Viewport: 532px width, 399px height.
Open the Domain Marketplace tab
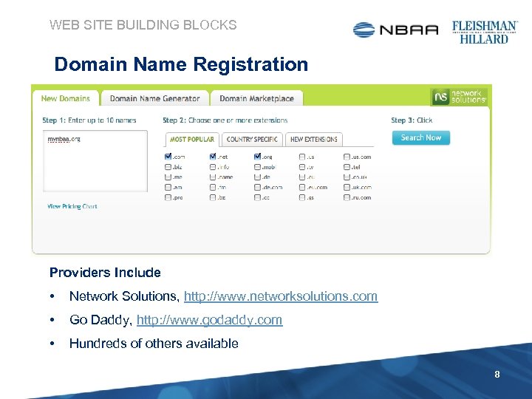(256, 98)
